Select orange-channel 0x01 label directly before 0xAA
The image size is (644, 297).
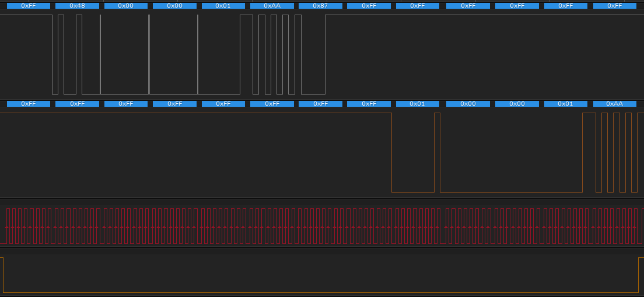(x=566, y=103)
